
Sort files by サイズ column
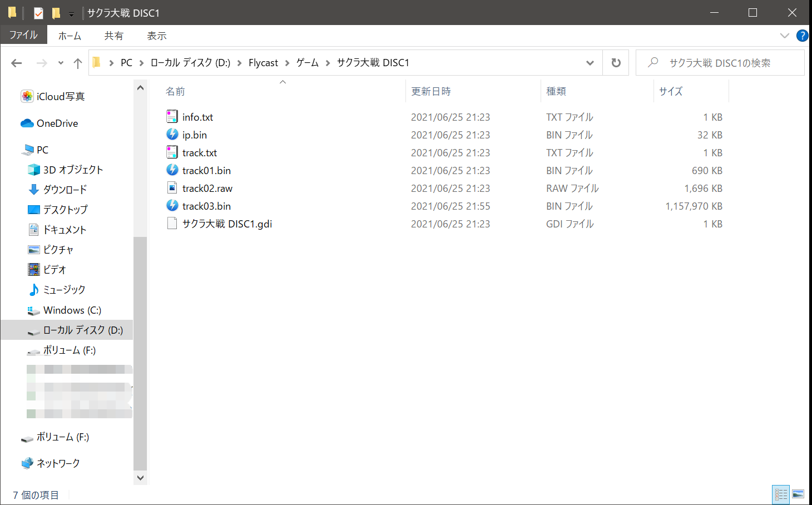[x=671, y=91]
